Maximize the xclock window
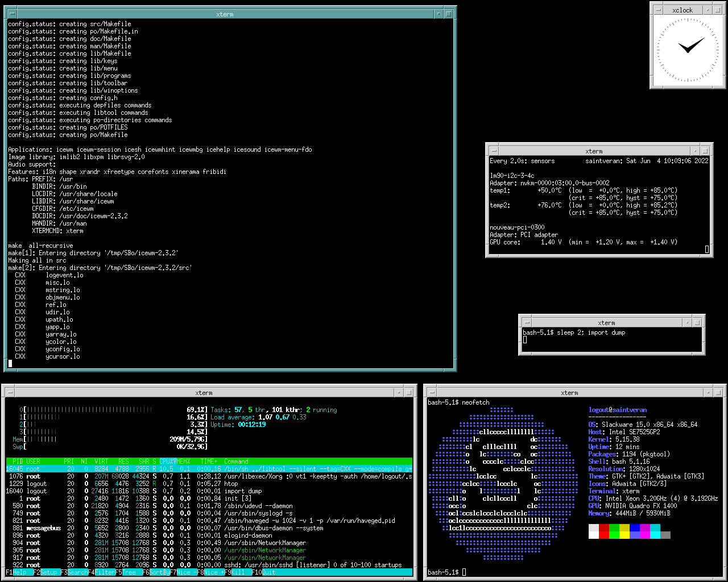The image size is (728, 582). click(x=717, y=10)
